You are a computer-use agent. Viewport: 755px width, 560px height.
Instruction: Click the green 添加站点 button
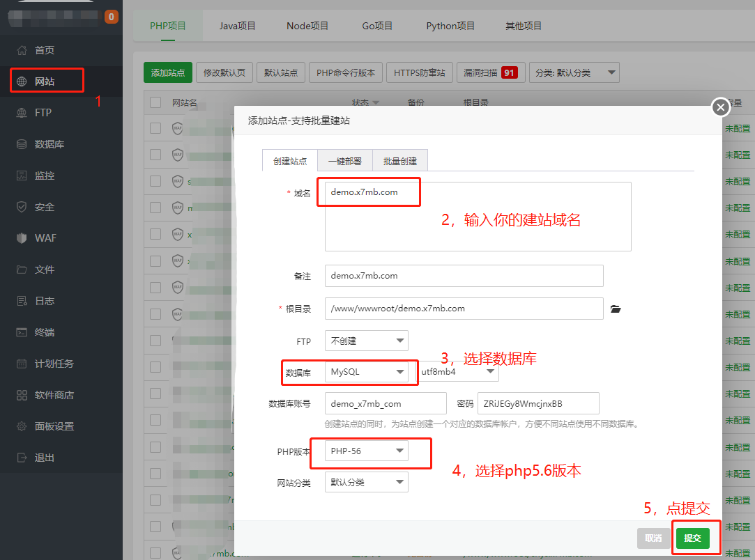coord(168,72)
